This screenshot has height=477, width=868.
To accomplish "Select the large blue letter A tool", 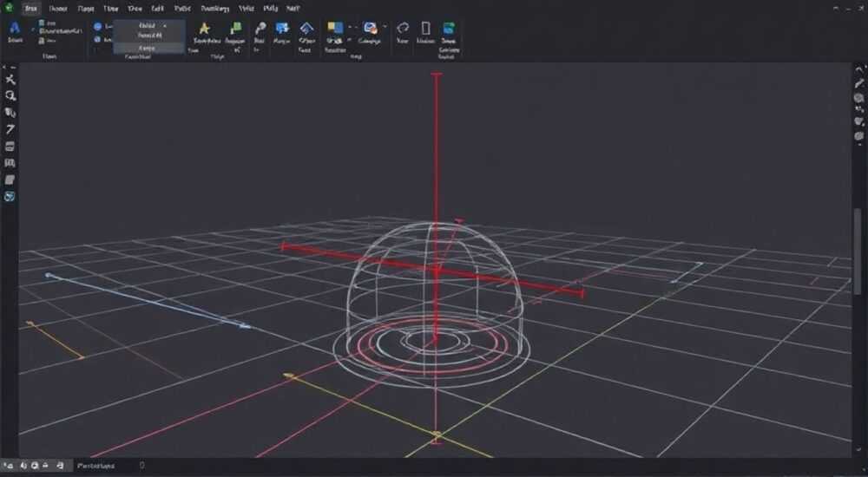I will click(15, 28).
